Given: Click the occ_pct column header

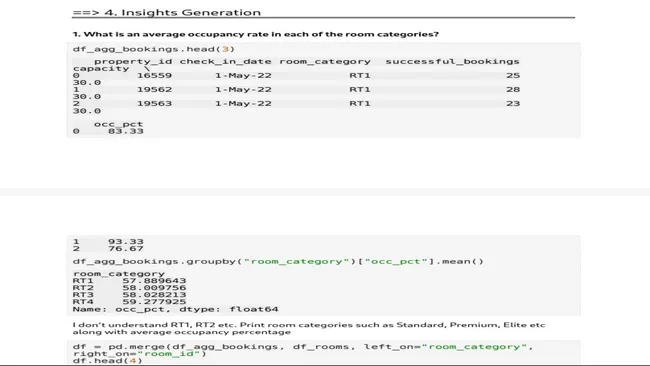Looking at the screenshot, I should (118, 124).
